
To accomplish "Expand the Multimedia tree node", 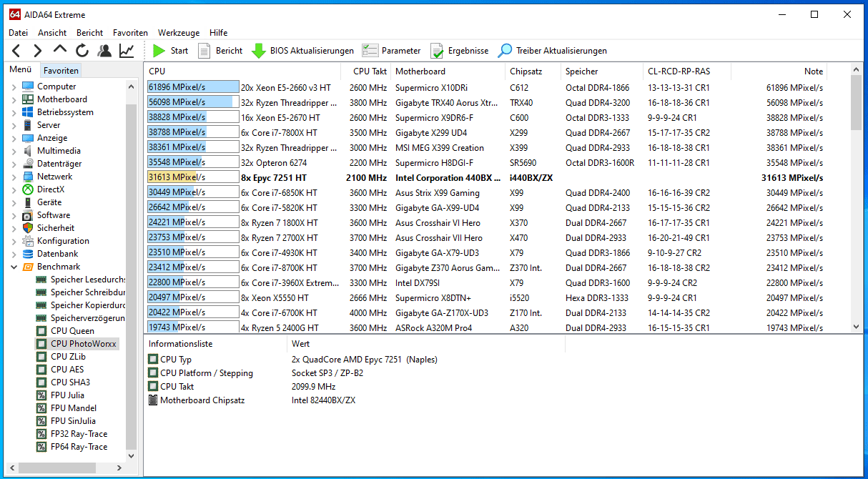I will (x=14, y=151).
